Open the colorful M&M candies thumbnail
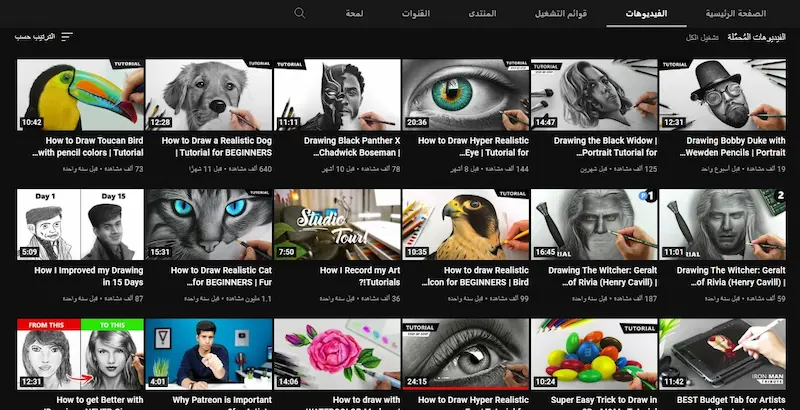This screenshot has height=410, width=800. 594,354
